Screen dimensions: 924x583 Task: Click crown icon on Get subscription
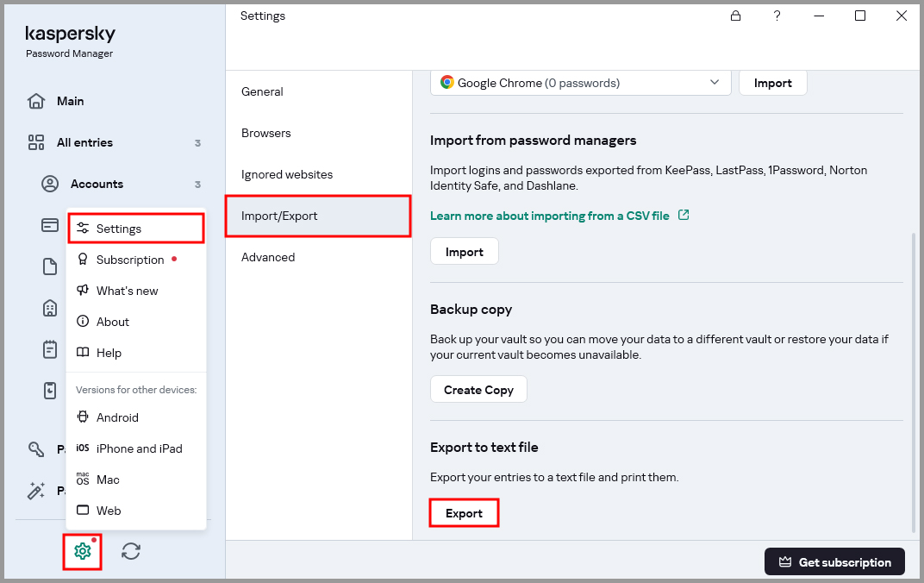pyautogui.click(x=785, y=561)
